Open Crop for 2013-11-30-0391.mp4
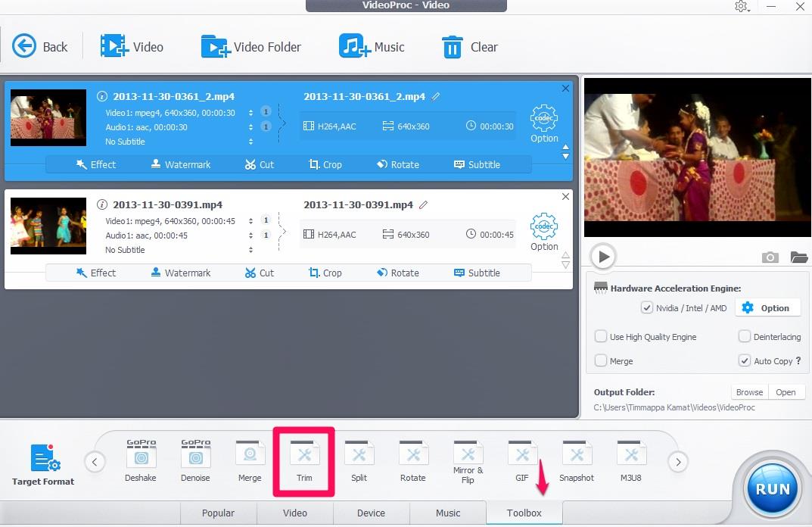The image size is (812, 527). click(x=325, y=273)
